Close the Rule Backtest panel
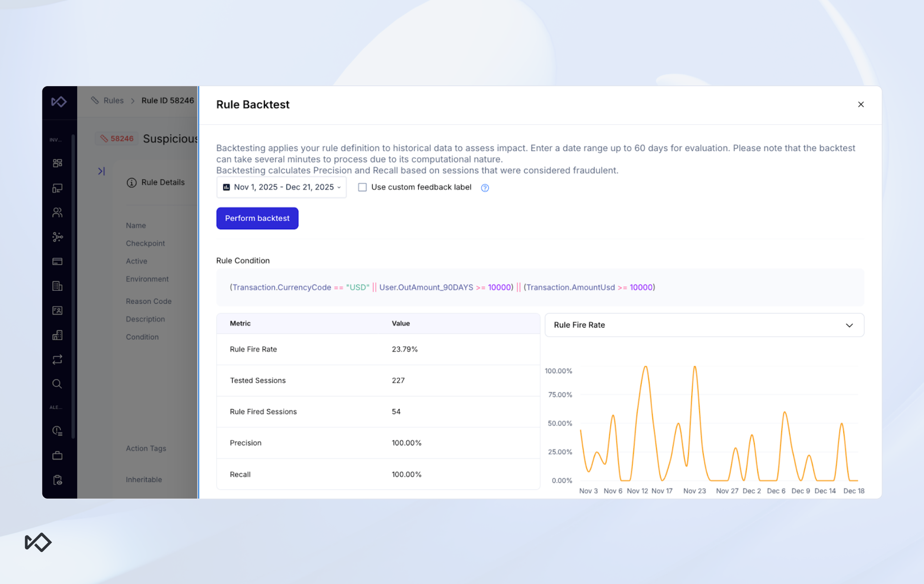924x584 pixels. click(x=861, y=105)
